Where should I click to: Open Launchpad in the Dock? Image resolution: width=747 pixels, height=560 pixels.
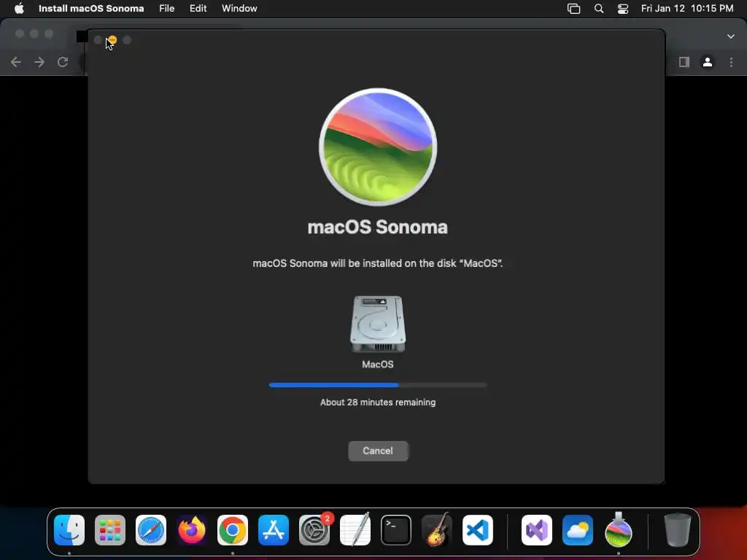[x=110, y=530]
